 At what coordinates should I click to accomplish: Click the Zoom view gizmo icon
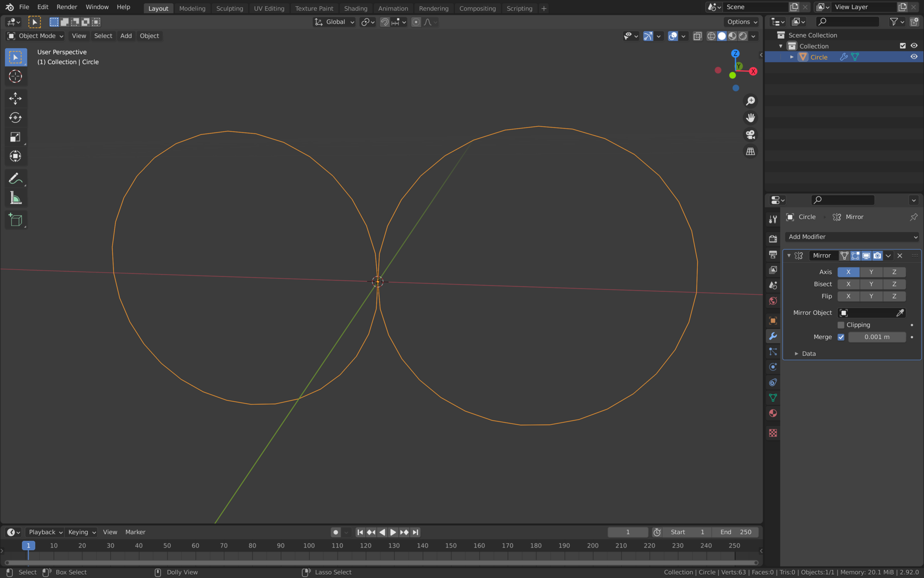tap(750, 101)
